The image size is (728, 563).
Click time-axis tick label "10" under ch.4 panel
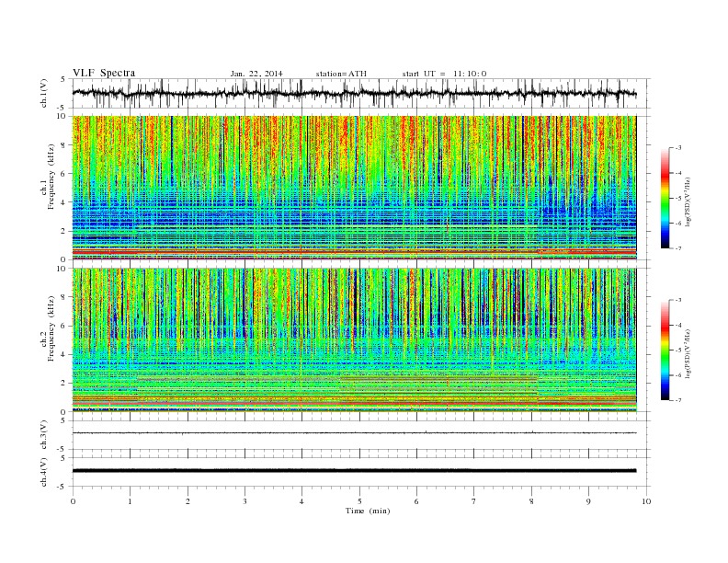click(x=646, y=501)
